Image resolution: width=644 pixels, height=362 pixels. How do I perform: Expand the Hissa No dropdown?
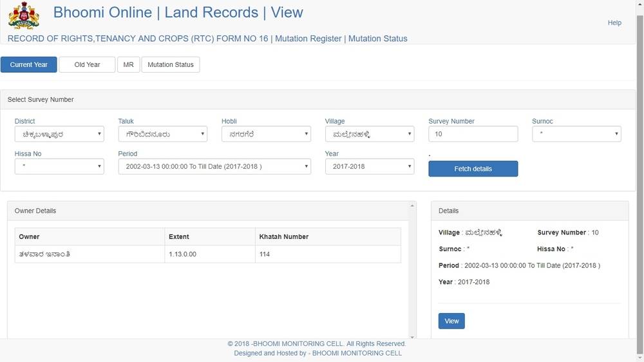[x=59, y=166]
